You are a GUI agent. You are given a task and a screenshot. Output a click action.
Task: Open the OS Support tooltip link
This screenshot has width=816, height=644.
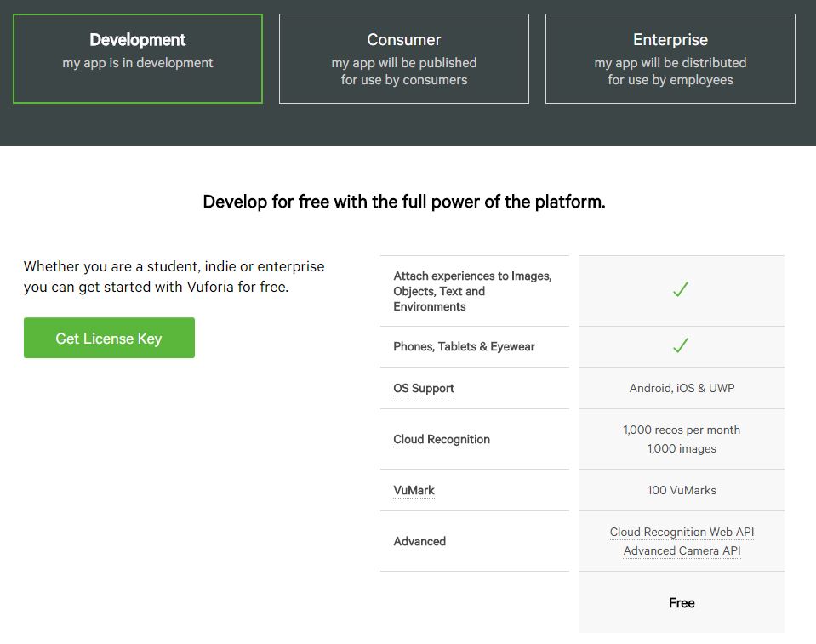coord(424,388)
